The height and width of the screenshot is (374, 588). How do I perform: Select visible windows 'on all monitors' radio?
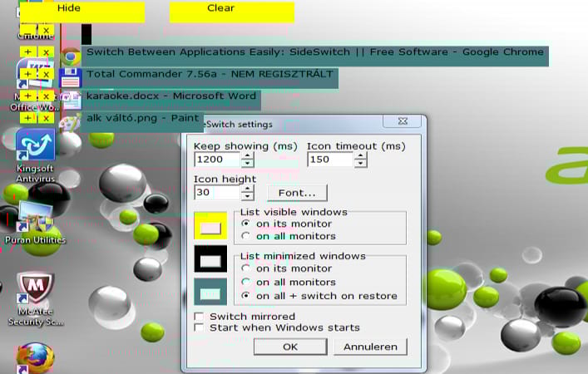click(246, 236)
